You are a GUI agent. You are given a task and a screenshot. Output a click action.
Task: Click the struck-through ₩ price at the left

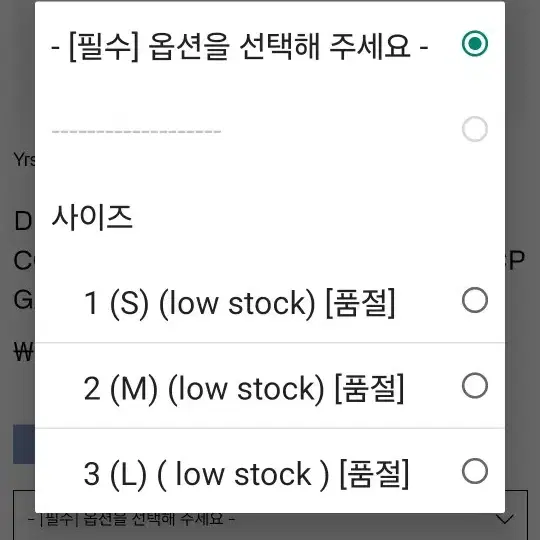(24, 352)
